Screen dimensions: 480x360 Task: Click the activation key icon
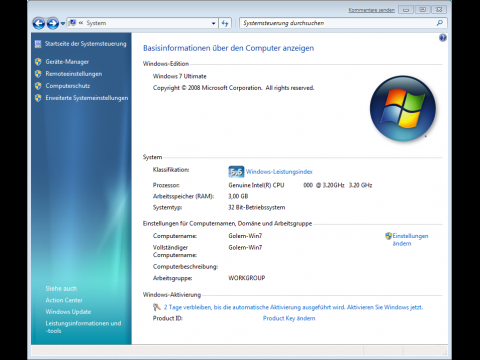[157, 307]
